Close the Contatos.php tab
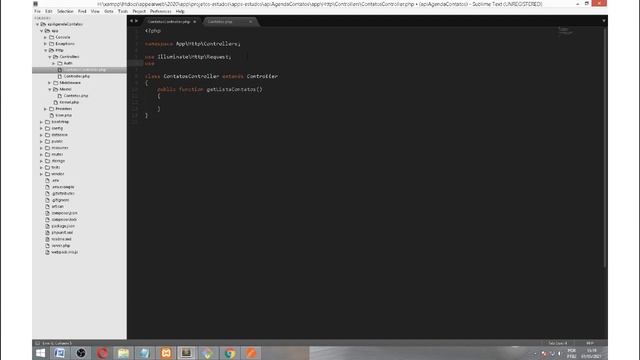Viewport: 640px width, 360px height. point(251,22)
